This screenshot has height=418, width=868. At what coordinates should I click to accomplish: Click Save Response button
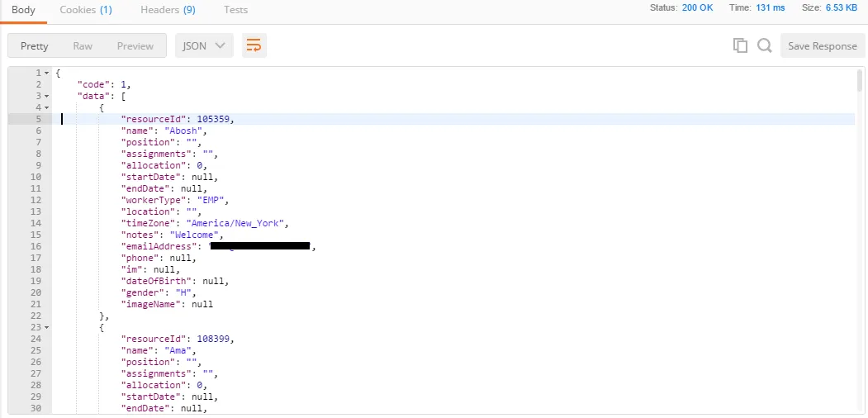[822, 46]
